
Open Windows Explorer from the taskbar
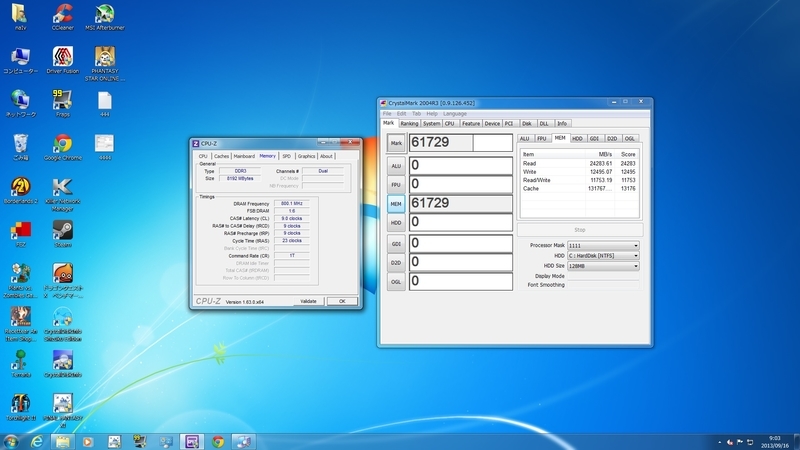[63, 441]
